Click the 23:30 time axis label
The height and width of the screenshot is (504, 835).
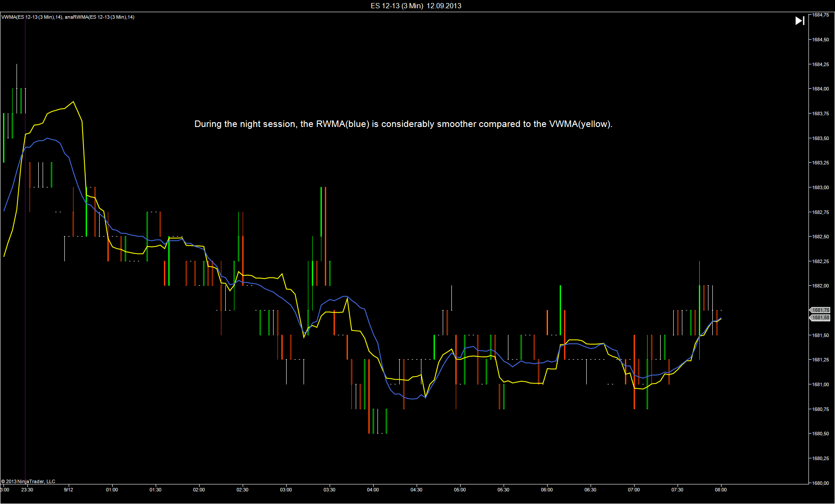[x=27, y=490]
